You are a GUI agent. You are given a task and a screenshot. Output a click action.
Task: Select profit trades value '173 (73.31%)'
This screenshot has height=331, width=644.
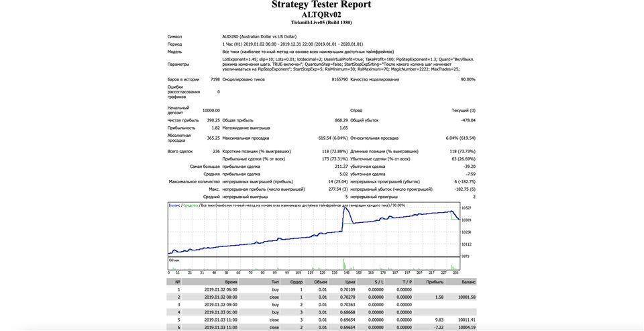[334, 158]
